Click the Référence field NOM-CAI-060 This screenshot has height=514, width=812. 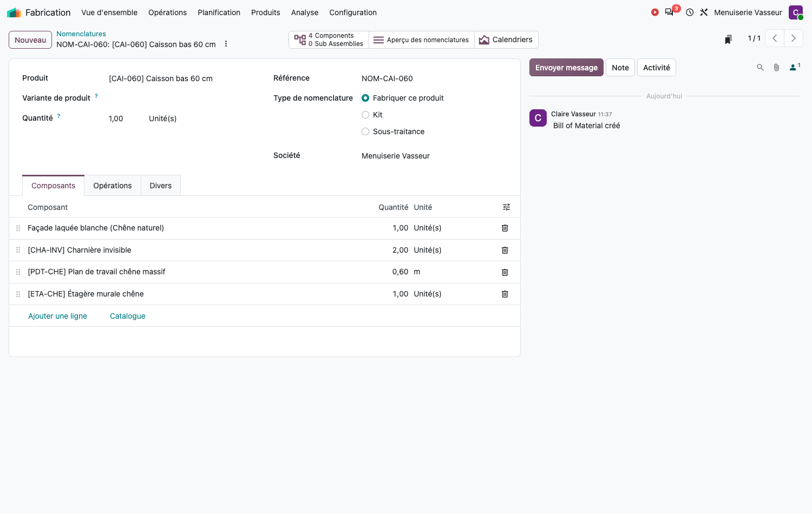click(x=387, y=78)
